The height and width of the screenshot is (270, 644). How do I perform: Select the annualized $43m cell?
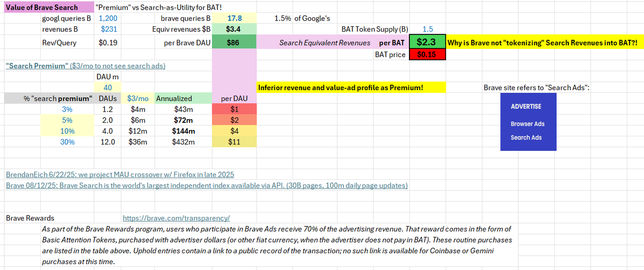[184, 109]
